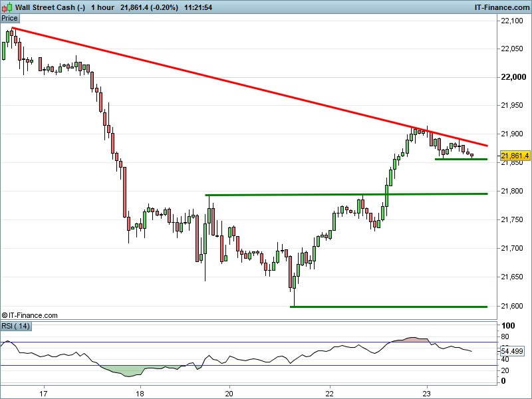The image size is (532, 399).
Task: Click the date label 17 on time axis
Action: pos(43,394)
